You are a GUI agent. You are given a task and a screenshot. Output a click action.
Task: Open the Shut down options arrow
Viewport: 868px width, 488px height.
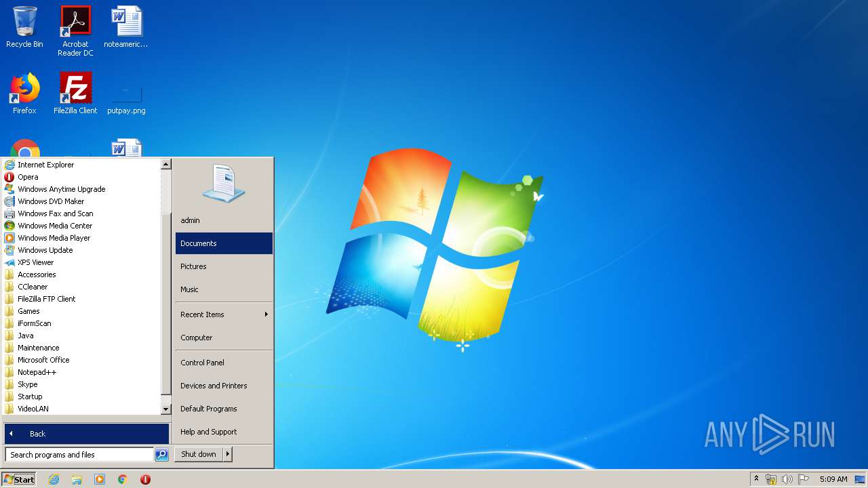click(228, 454)
